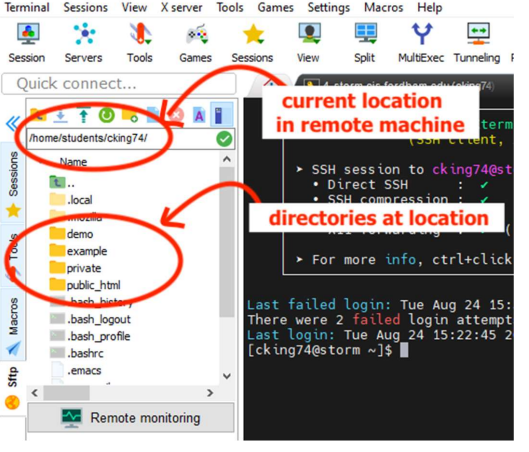Click the horizontal scrollbar left arrow
Viewport: 529px width, 452px height.
point(34,393)
